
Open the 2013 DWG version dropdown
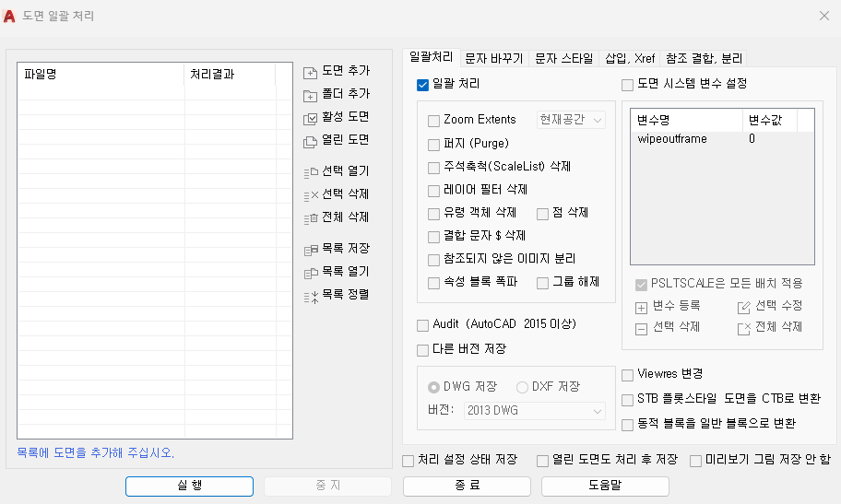[x=534, y=411]
